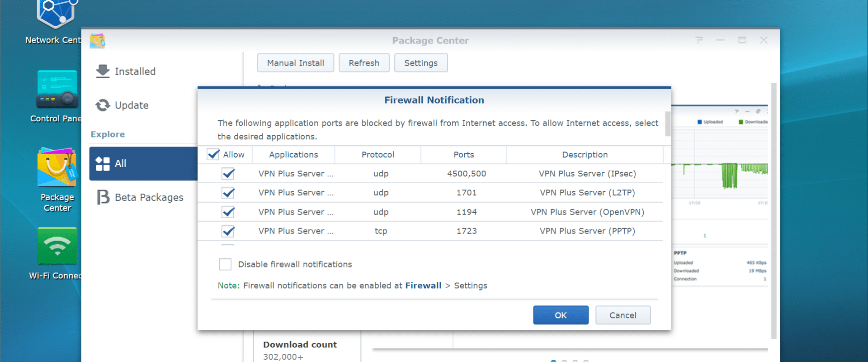The image size is (868, 362).
Task: Click the Installed download icon in sidebar
Action: 103,71
